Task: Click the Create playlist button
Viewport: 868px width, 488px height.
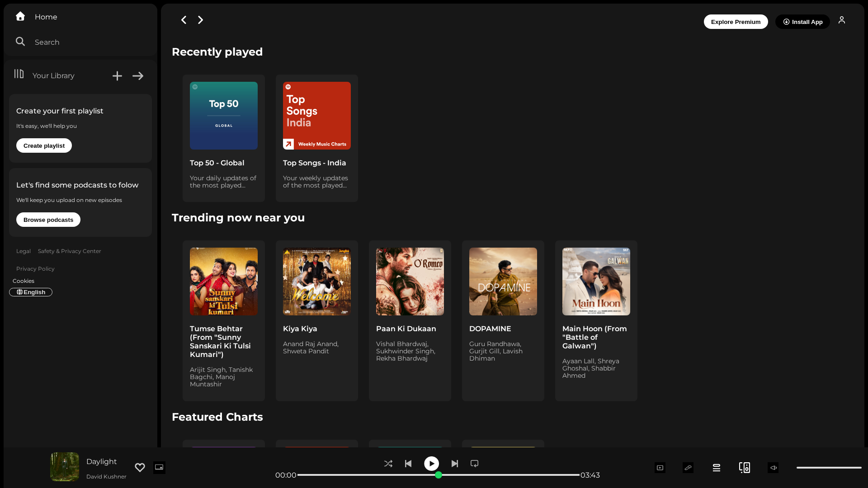Action: (44, 145)
